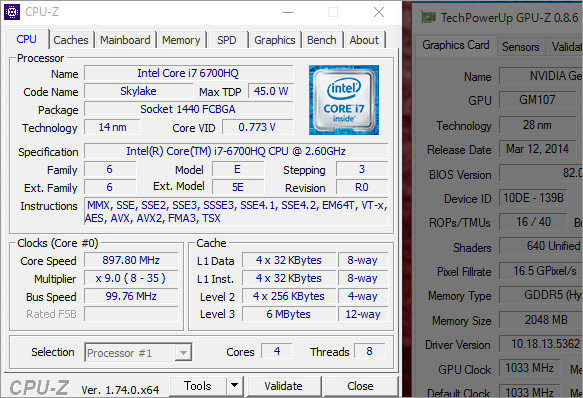Open the Bench tab

click(322, 40)
